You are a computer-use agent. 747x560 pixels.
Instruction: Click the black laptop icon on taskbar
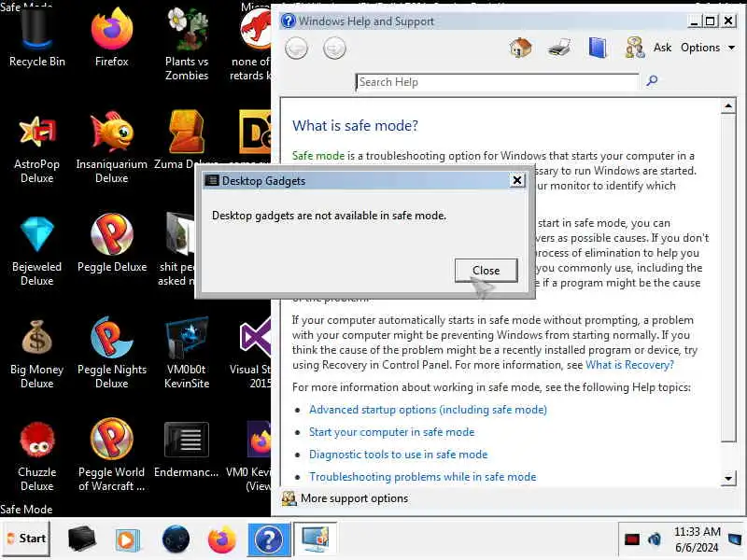pyautogui.click(x=81, y=539)
